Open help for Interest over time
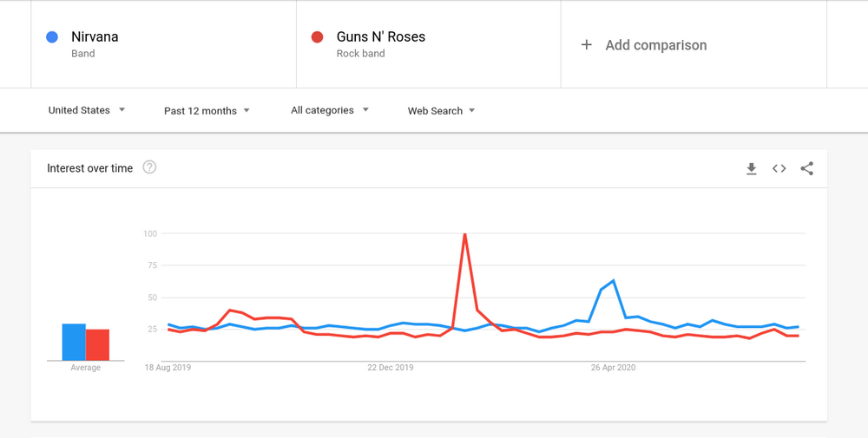 [x=149, y=167]
